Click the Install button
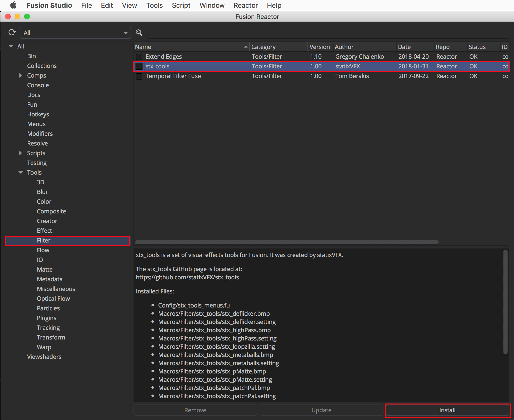The width and height of the screenshot is (514, 420). click(x=447, y=410)
